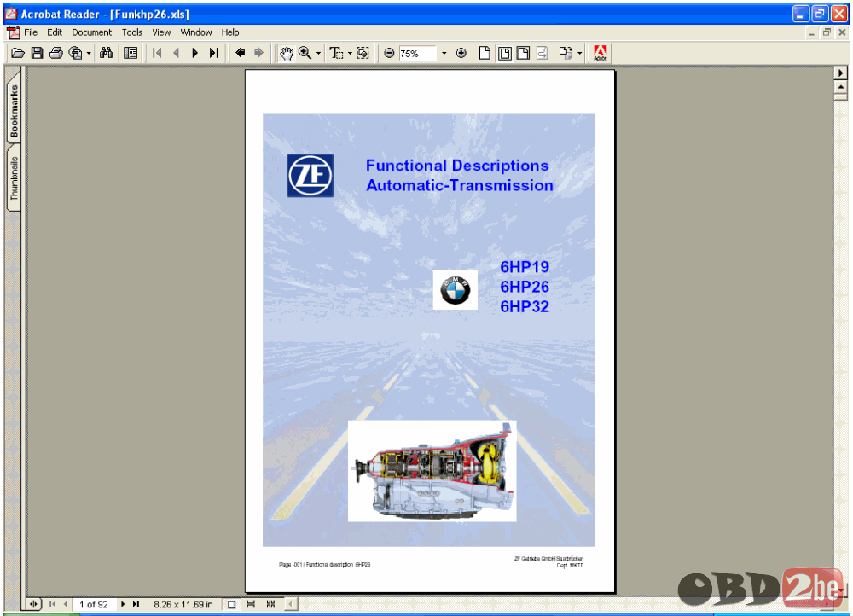Save a copy with the floppy disk icon

coord(37,53)
